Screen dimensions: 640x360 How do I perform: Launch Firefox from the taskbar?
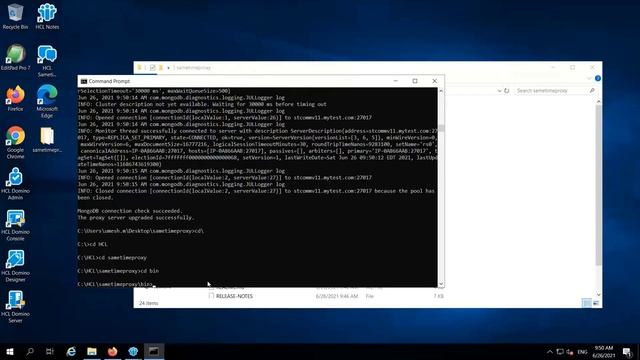[113, 351]
